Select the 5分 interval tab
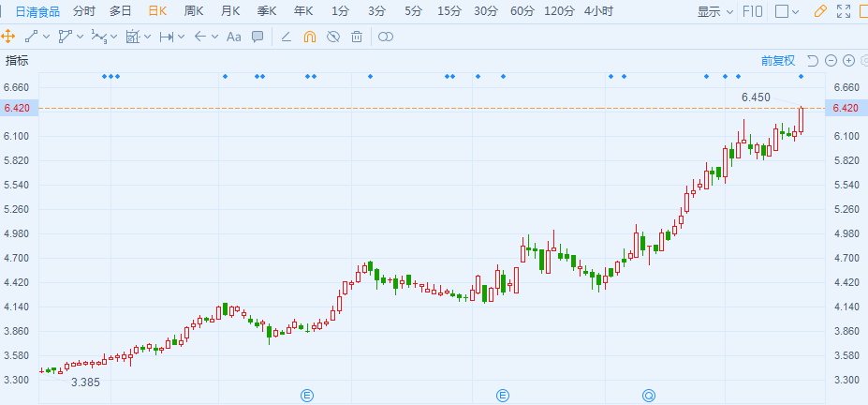Image resolution: width=868 pixels, height=405 pixels. [413, 11]
